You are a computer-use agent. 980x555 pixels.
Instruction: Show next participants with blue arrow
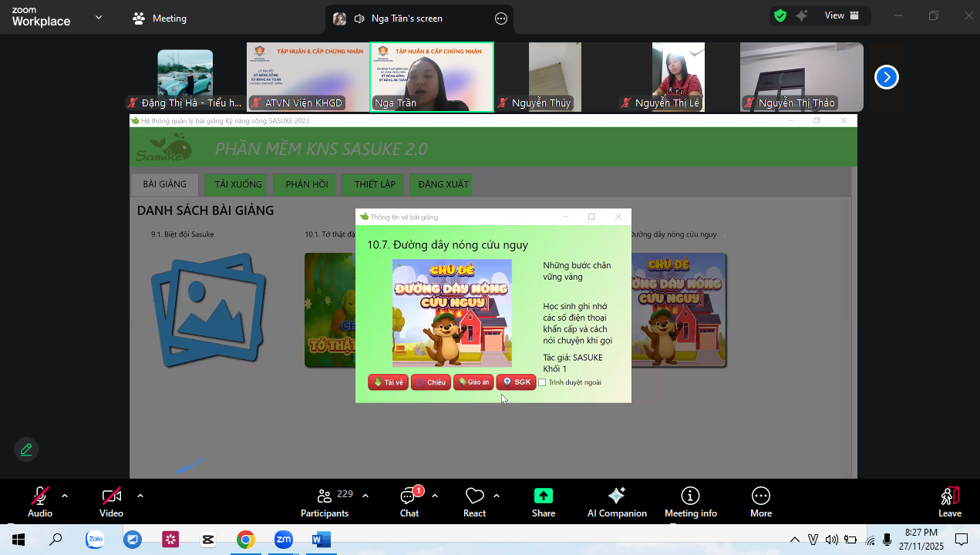coord(887,77)
